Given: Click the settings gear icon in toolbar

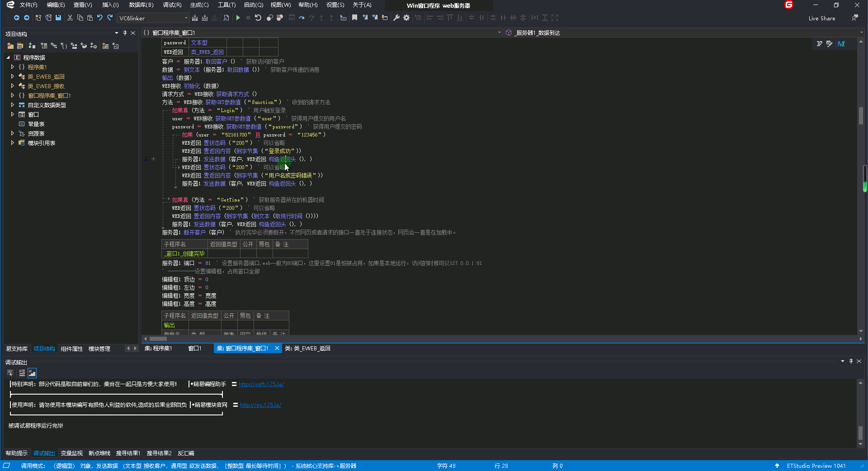Looking at the screenshot, I should point(406,18).
